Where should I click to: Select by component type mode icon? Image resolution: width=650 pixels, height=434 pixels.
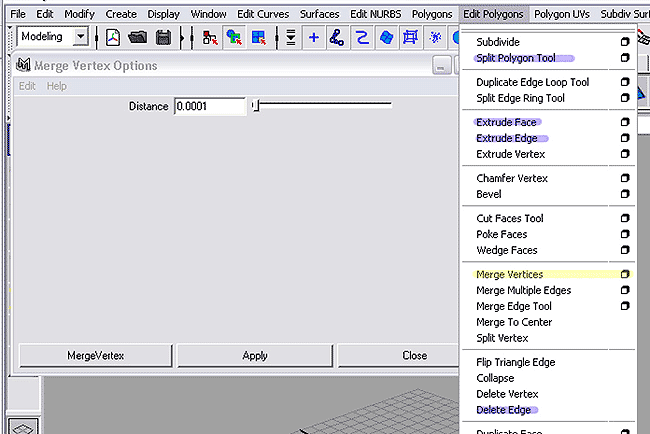pyautogui.click(x=259, y=38)
